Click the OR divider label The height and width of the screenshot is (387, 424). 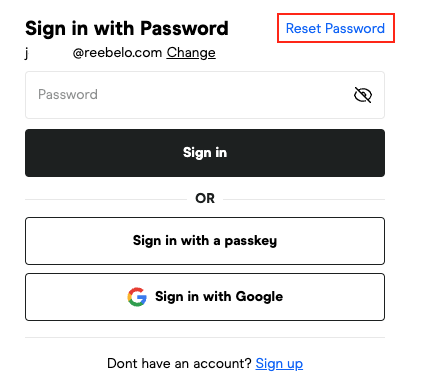click(205, 199)
